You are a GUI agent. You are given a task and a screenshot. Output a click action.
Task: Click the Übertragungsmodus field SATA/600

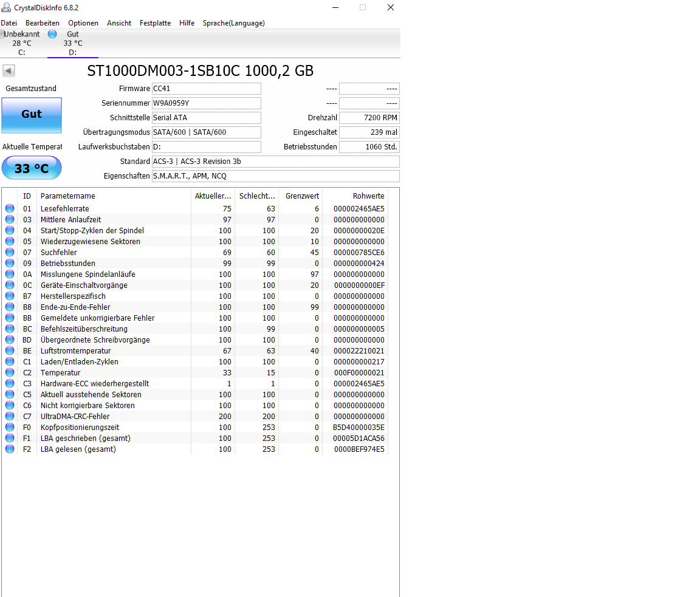(x=206, y=132)
